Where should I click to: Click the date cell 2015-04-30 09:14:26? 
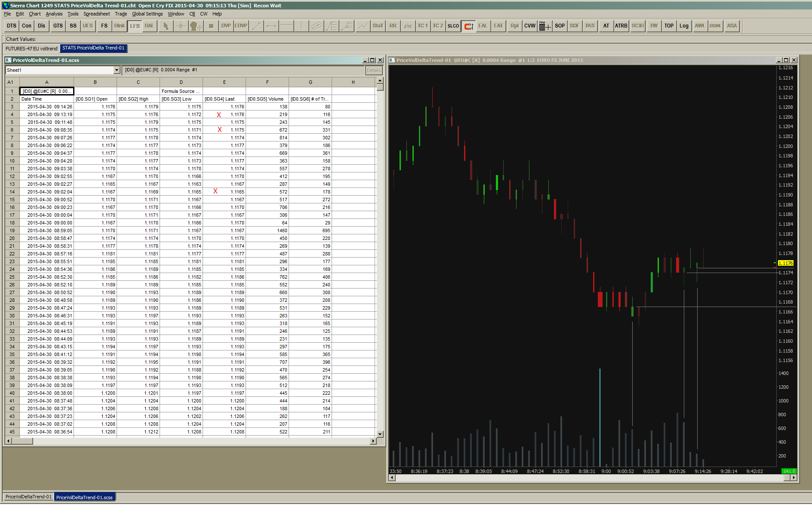[x=47, y=107]
